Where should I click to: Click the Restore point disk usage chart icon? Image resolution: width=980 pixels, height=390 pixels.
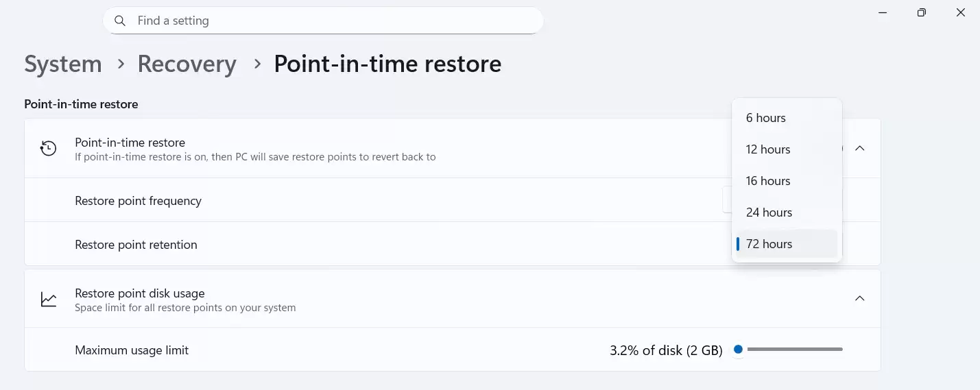tap(49, 300)
